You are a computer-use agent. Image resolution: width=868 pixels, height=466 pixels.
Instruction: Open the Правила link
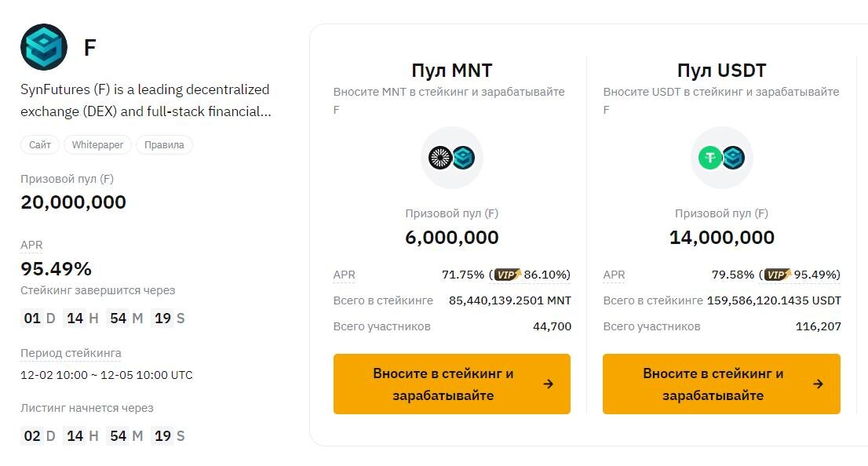164,144
